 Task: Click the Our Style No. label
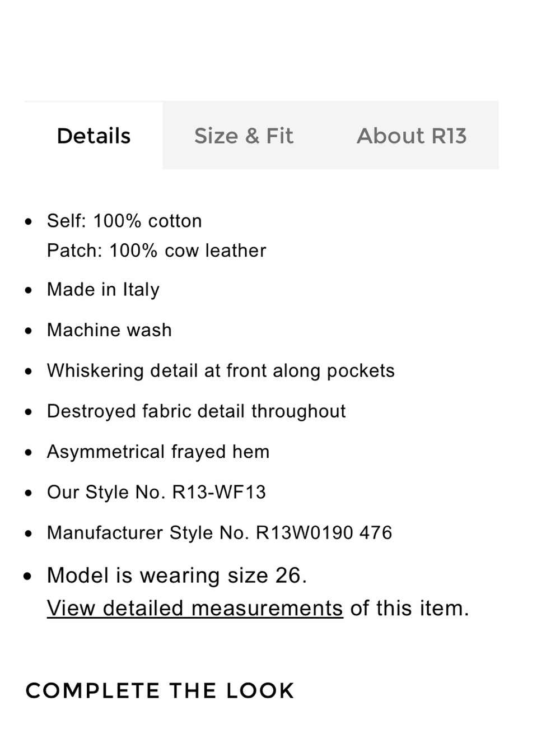(106, 492)
